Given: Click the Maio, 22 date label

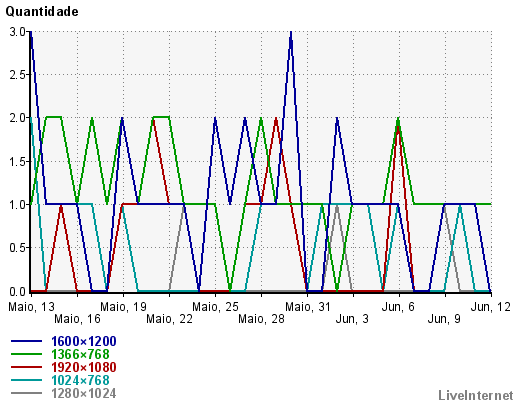Looking at the screenshot, I should pos(169,319).
